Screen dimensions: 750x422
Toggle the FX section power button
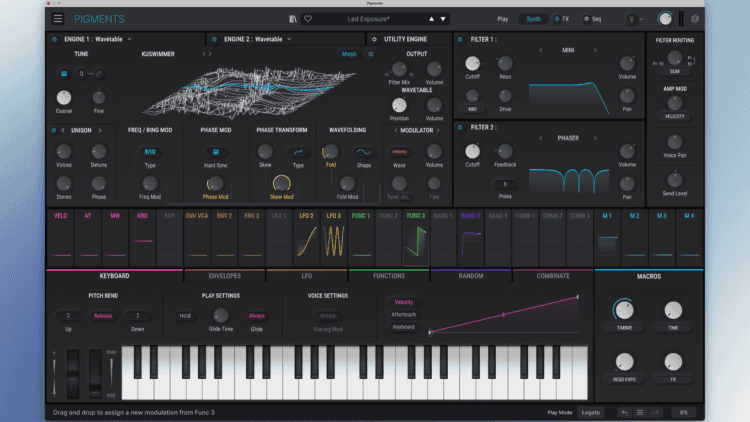coord(557,19)
